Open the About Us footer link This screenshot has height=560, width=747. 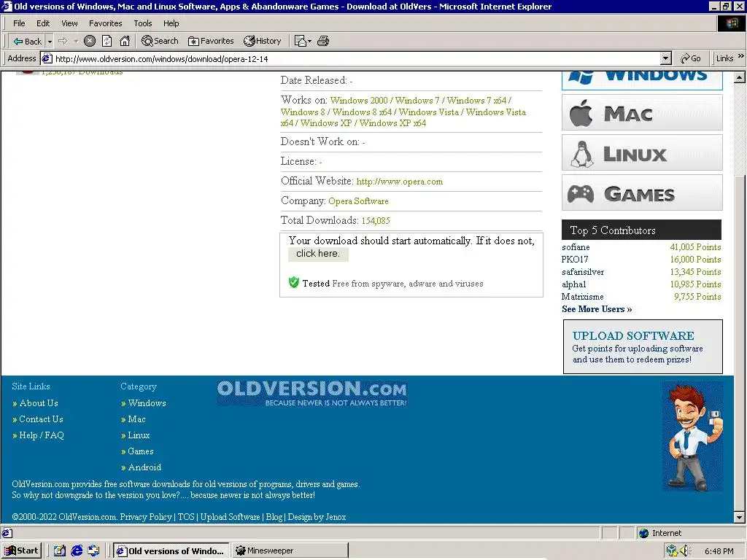pos(39,403)
